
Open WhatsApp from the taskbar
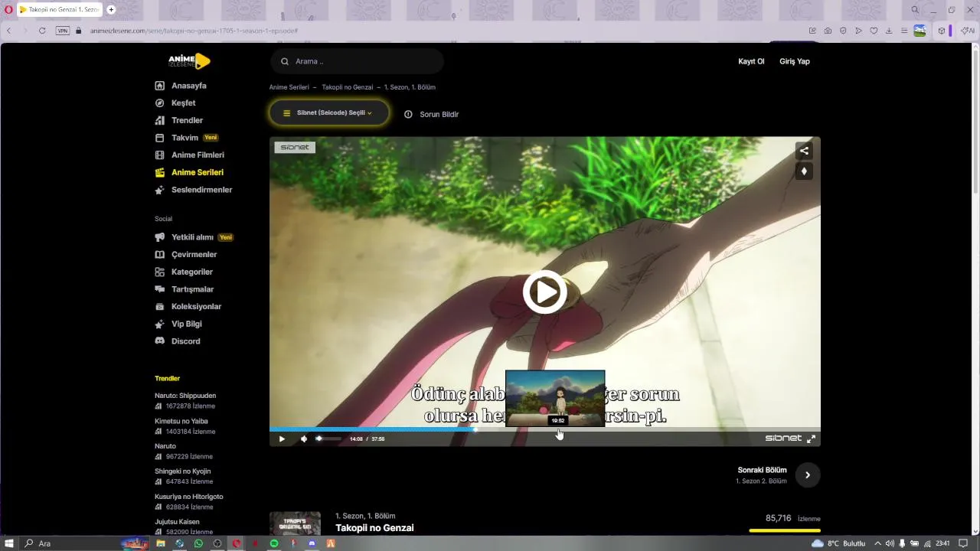pyautogui.click(x=198, y=543)
